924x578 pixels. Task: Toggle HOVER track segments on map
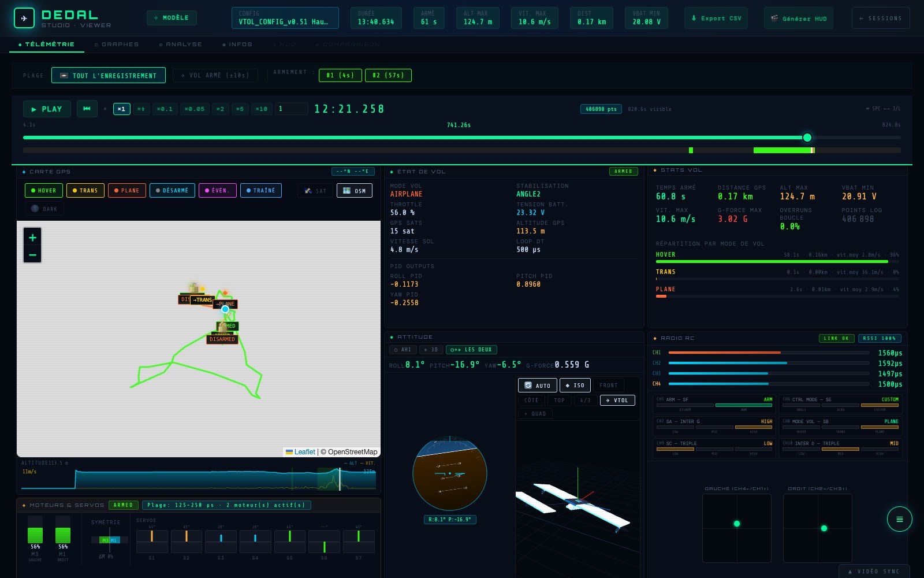[44, 191]
